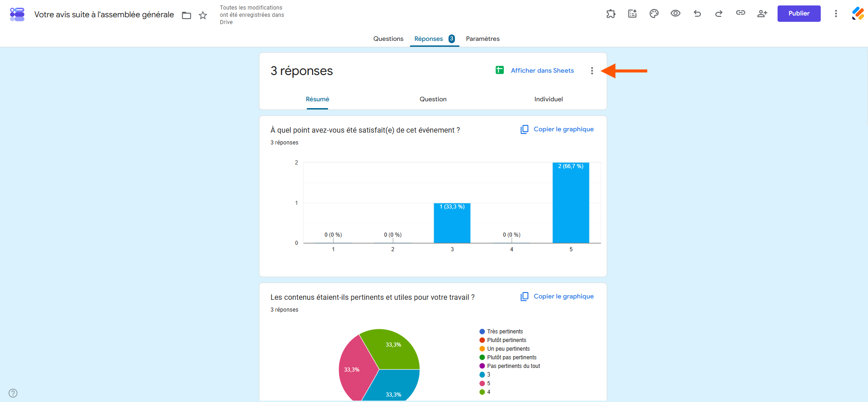
Task: Select the Résumé sub-tab
Action: coord(317,99)
